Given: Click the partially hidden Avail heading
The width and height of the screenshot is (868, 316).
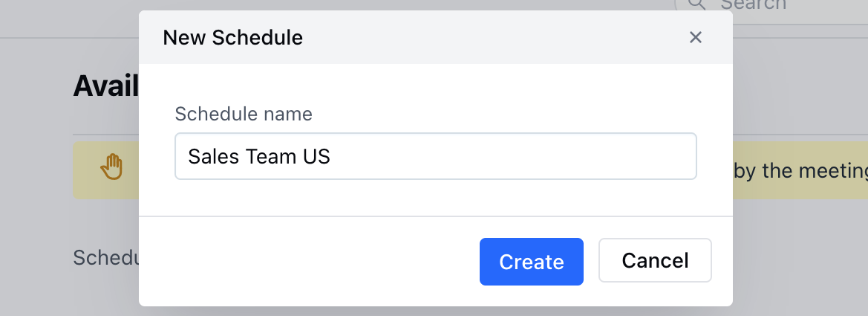Looking at the screenshot, I should (105, 86).
